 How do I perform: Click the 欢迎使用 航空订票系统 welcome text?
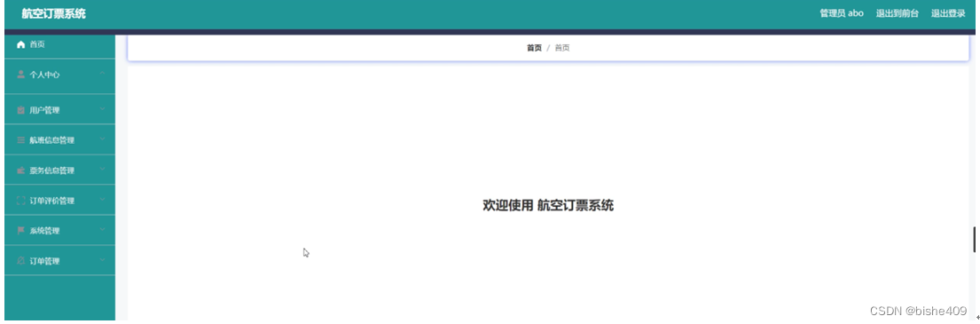pyautogui.click(x=548, y=205)
